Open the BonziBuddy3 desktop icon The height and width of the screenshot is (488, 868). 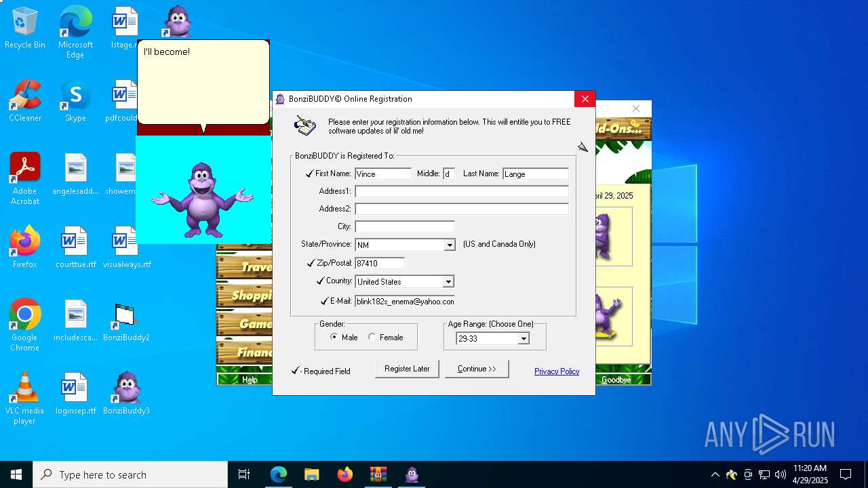pos(127,394)
